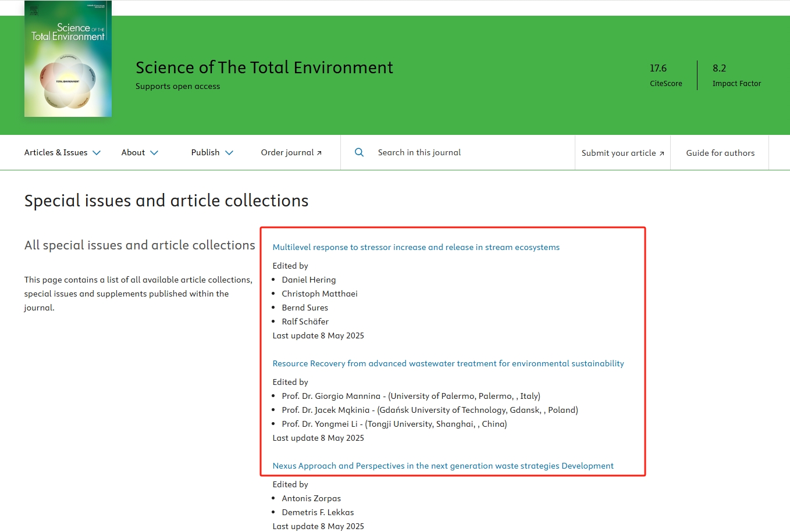
Task: Open Resource Recovery from advanced wastewater issue
Action: click(447, 363)
